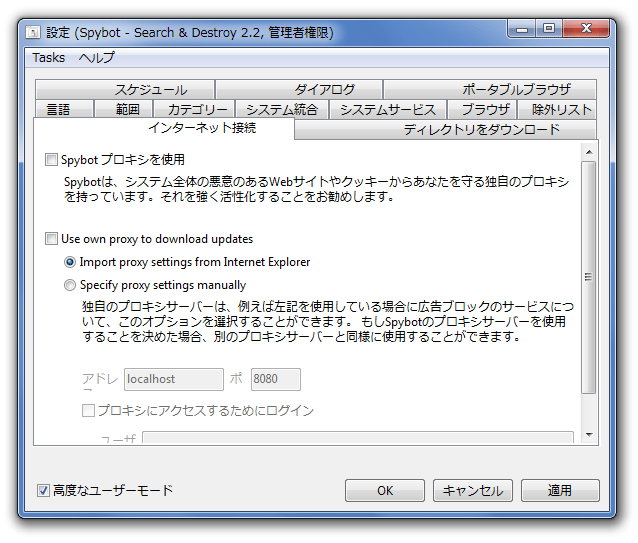Click the 独自のプロキシサーバー explanation text
The image size is (638, 543).
point(328,322)
